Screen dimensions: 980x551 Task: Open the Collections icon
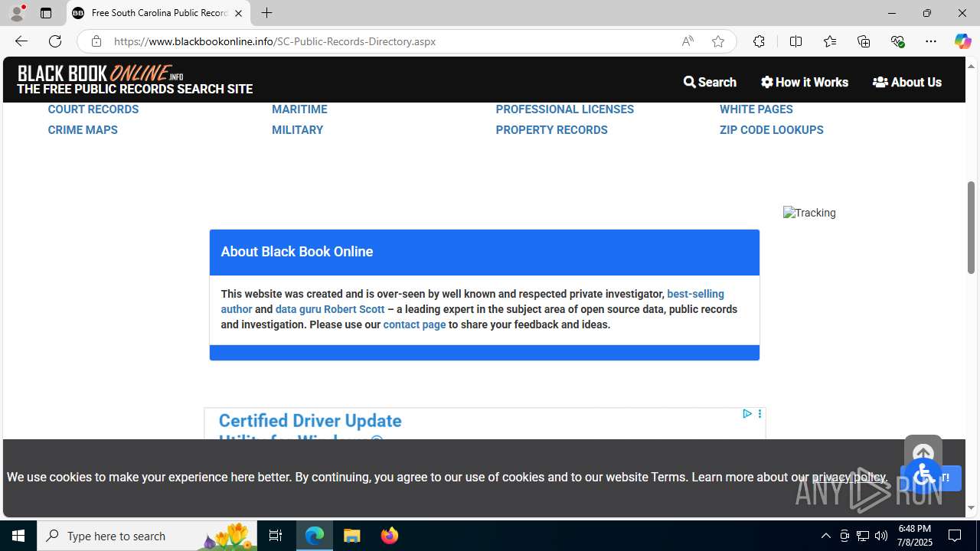click(x=864, y=41)
